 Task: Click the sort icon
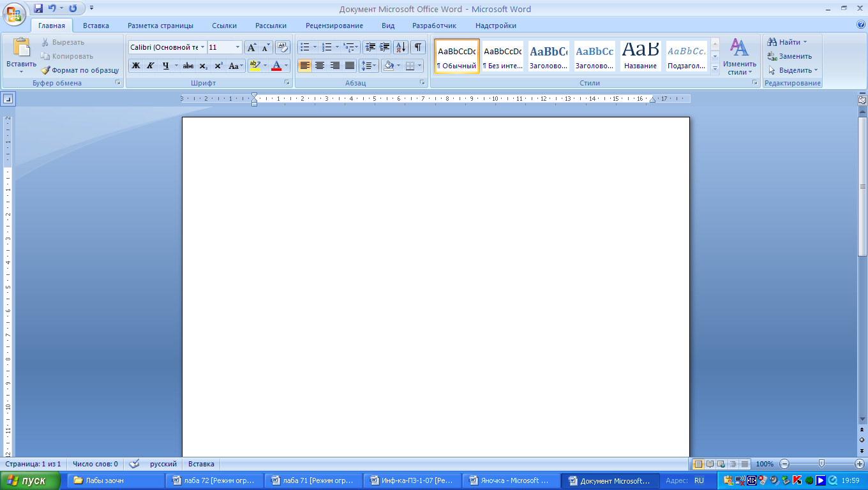[x=401, y=47]
